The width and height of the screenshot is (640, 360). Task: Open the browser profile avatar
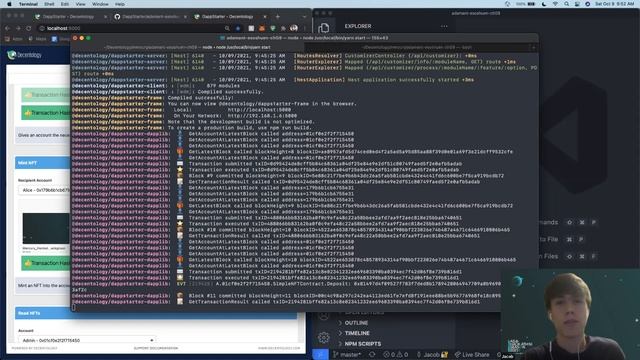point(294,28)
